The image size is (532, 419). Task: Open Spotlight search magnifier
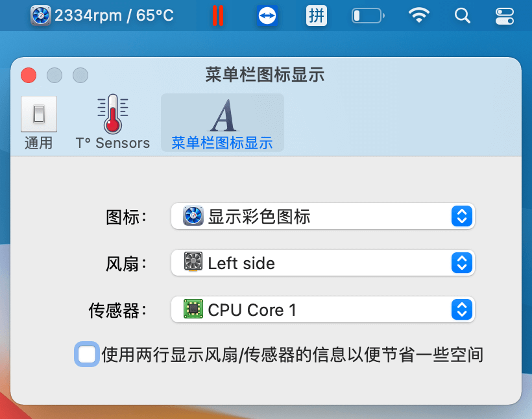point(463,16)
